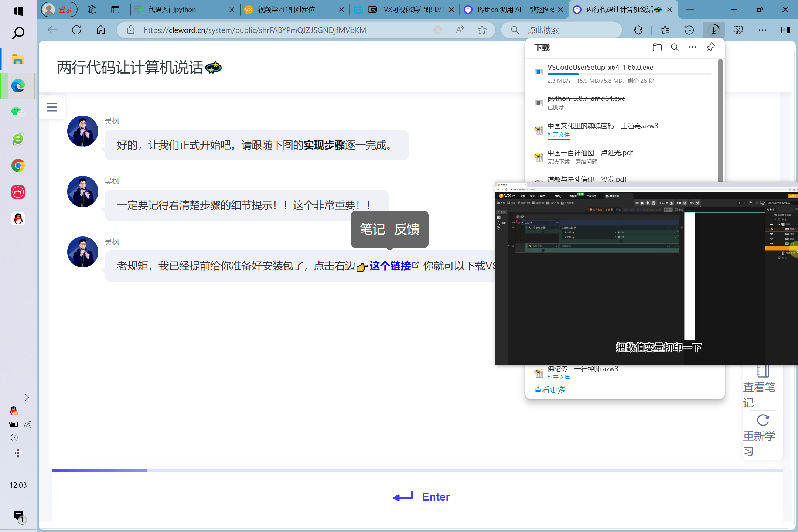
Task: Select python-3.8.7-amd64.exe download entry
Action: (x=623, y=102)
